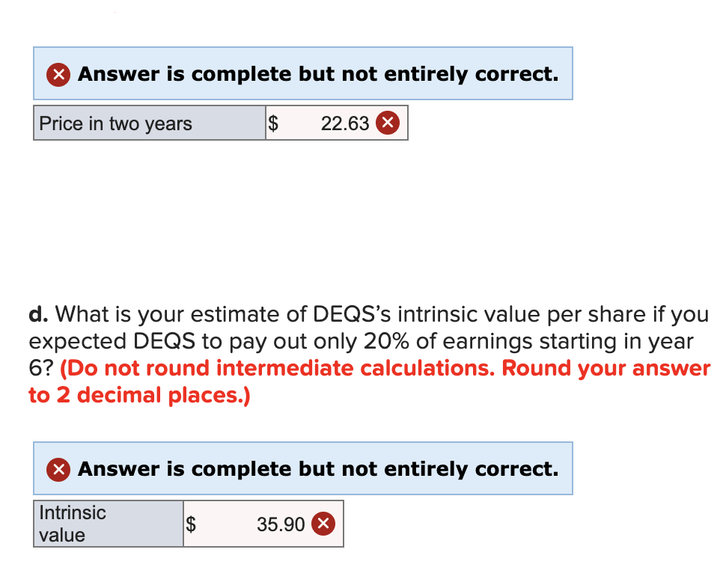Click 'Round your answer' red text
The image size is (726, 588).
606,369
